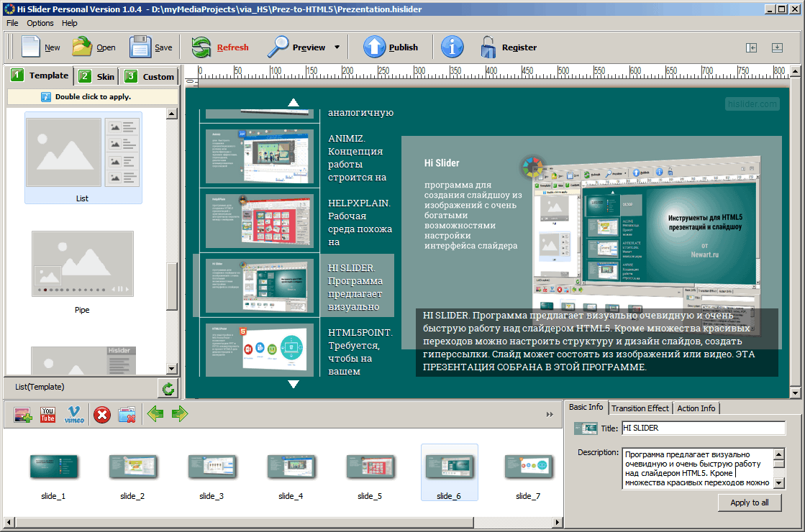Image resolution: width=805 pixels, height=532 pixels.
Task: Click the Add image icon
Action: [22, 415]
